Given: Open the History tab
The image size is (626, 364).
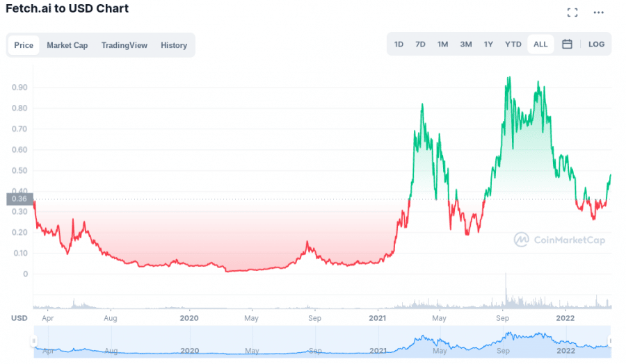Looking at the screenshot, I should (x=174, y=45).
